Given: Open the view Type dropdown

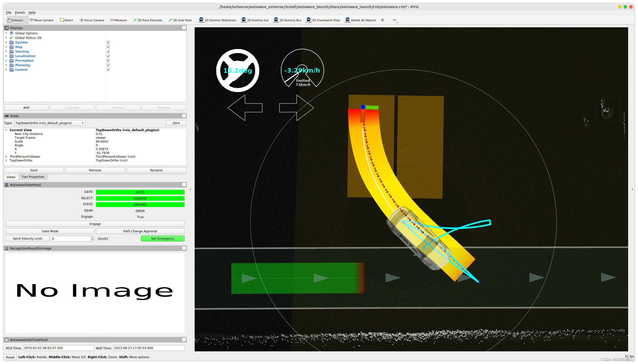Looking at the screenshot, I should point(50,123).
